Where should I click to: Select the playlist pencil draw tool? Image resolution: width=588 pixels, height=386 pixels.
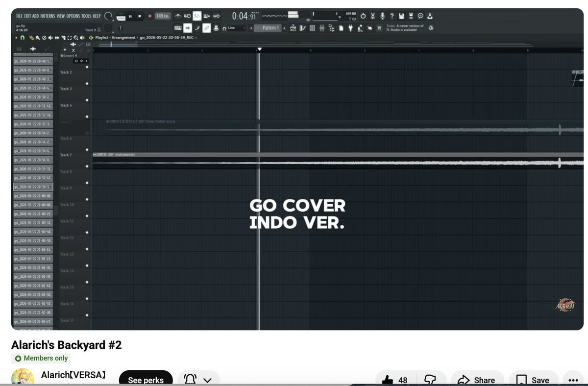(31, 38)
